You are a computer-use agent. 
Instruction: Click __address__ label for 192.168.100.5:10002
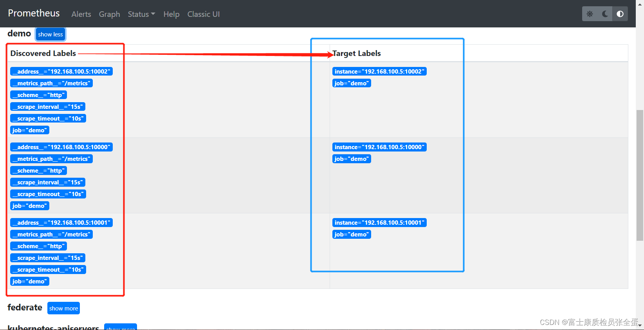(61, 72)
